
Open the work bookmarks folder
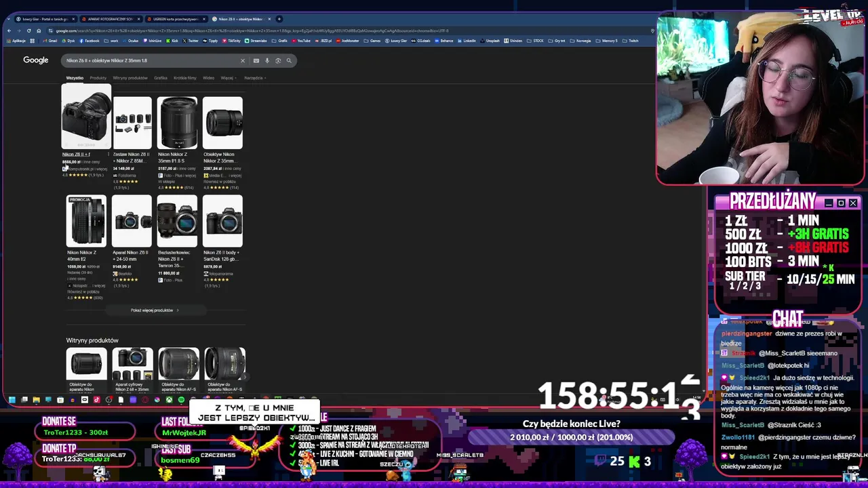112,41
